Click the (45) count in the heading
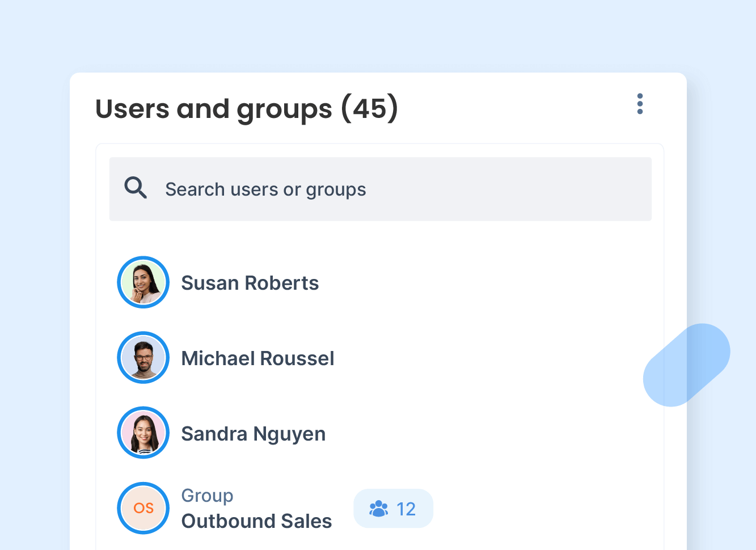This screenshot has width=756, height=550. pos(369,108)
